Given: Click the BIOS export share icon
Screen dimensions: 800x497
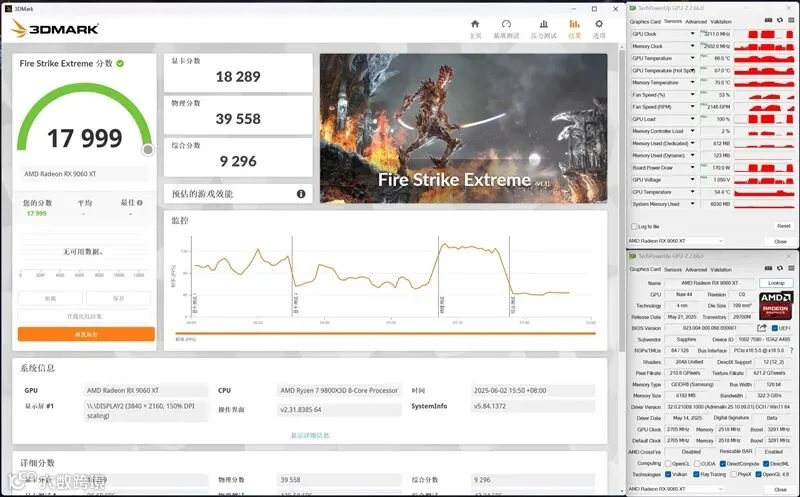Looking at the screenshot, I should pyautogui.click(x=762, y=328).
